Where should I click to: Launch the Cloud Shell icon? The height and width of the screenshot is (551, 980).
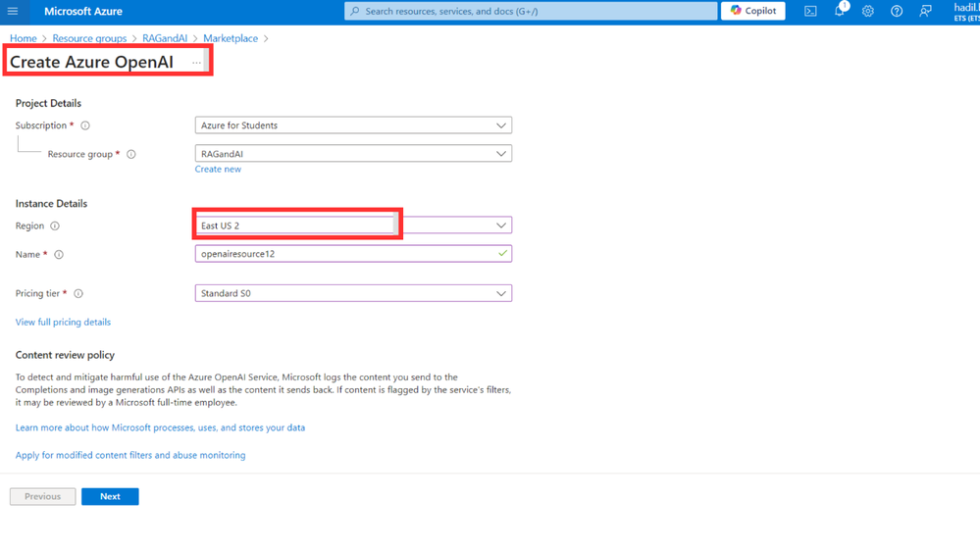(x=810, y=11)
